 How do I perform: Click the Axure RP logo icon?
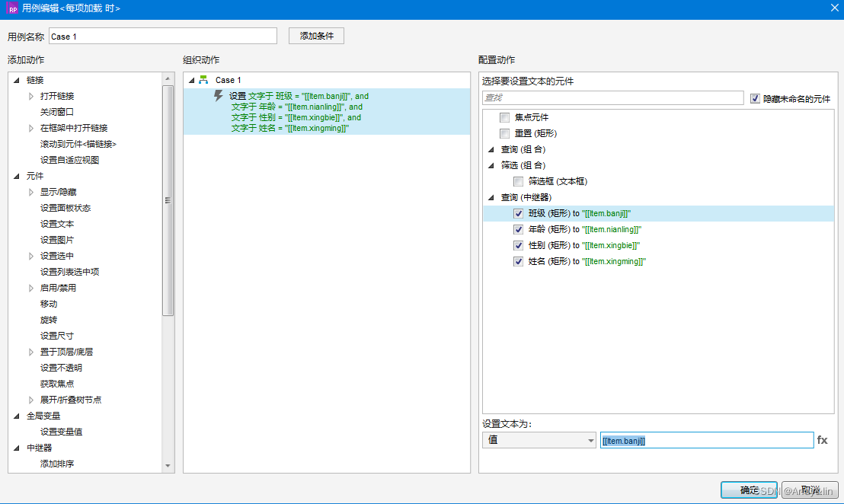(x=12, y=8)
